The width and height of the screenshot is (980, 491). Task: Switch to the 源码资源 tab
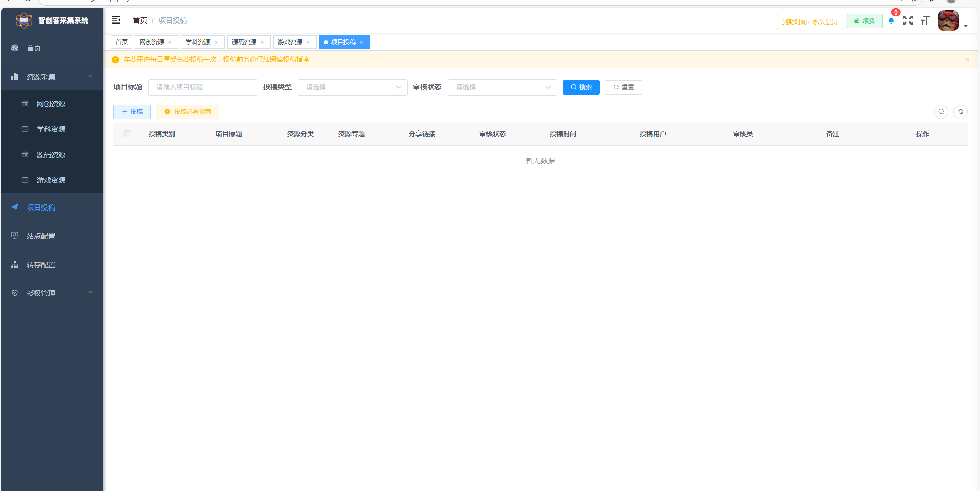[245, 41]
